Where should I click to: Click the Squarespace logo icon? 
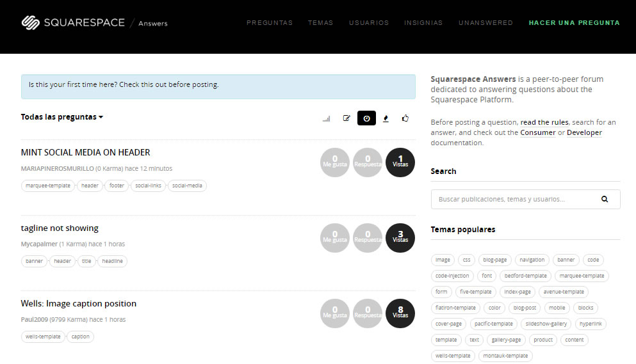[x=30, y=22]
